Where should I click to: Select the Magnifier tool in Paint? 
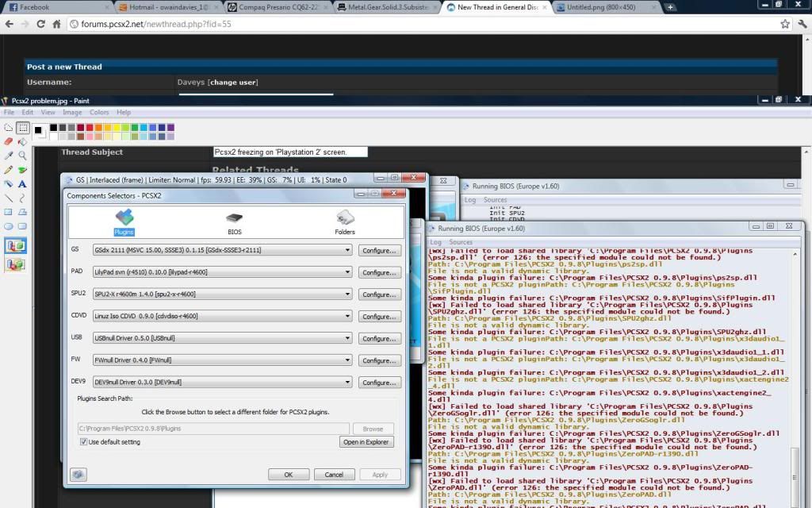pos(22,156)
